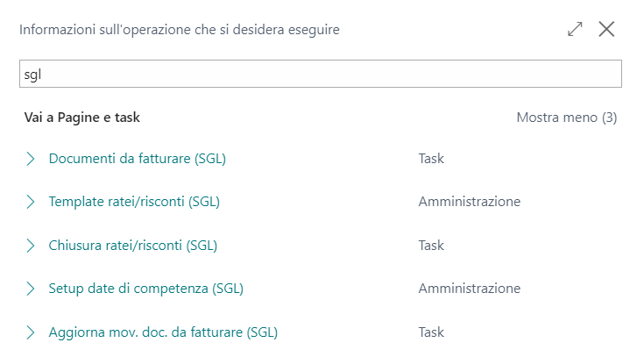Screen dimensions: 644x357
Task: Expand chevron beside Setup date di competenza
Action: click(31, 289)
